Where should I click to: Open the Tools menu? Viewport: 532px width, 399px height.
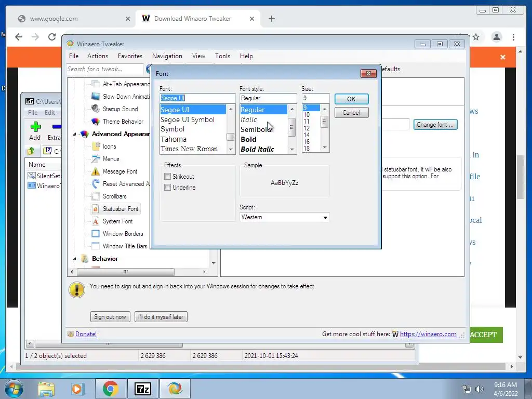(222, 56)
